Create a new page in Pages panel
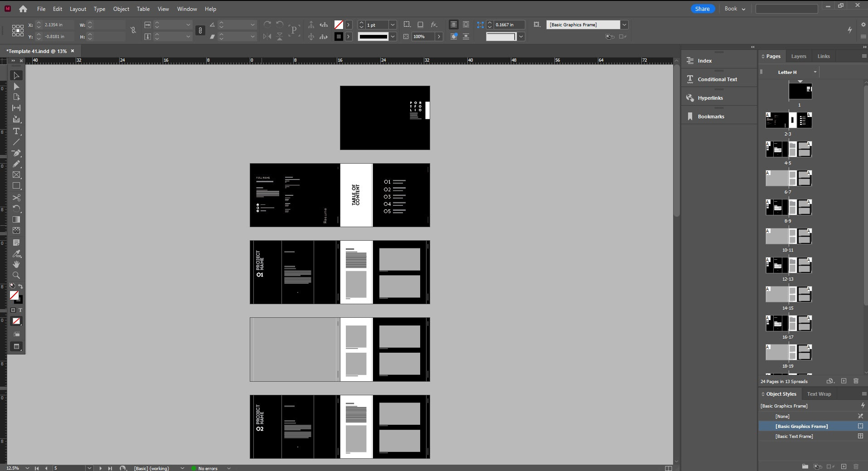The image size is (868, 471). pos(844,381)
